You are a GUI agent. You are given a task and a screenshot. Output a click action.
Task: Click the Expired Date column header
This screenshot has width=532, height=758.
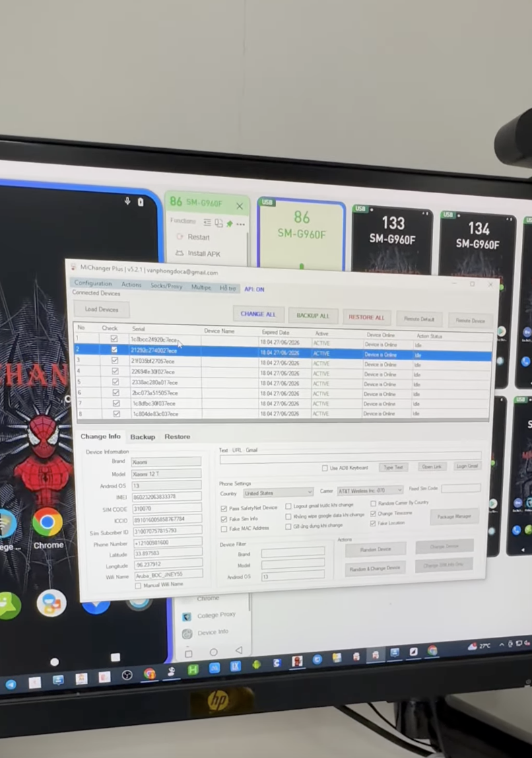coord(275,332)
